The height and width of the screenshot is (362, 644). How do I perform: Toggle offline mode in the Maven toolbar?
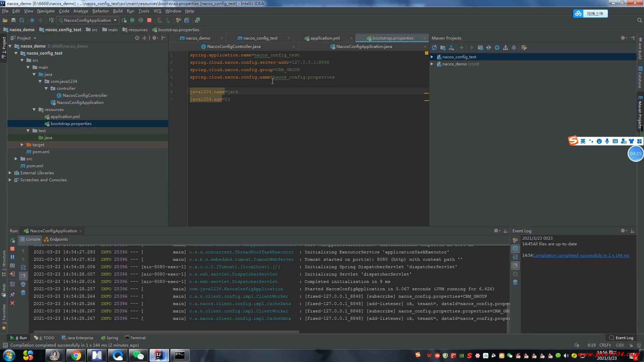point(489,48)
